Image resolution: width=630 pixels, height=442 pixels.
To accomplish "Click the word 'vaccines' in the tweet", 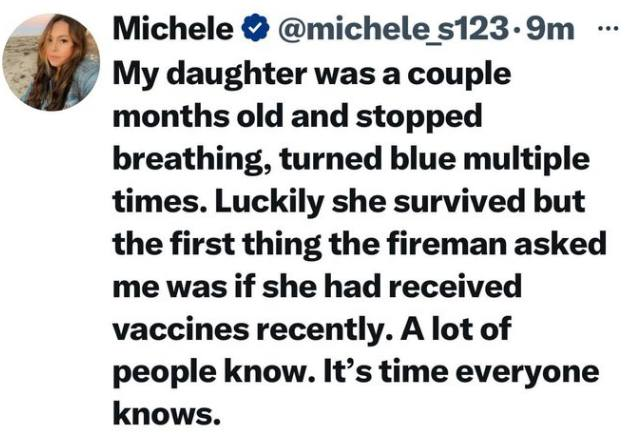I will [180, 330].
